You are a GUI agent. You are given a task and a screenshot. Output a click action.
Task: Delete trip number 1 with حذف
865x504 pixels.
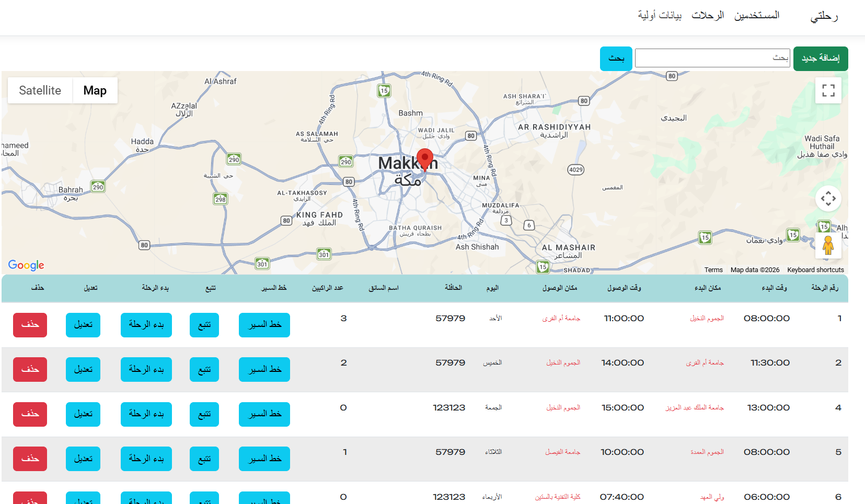click(x=30, y=325)
